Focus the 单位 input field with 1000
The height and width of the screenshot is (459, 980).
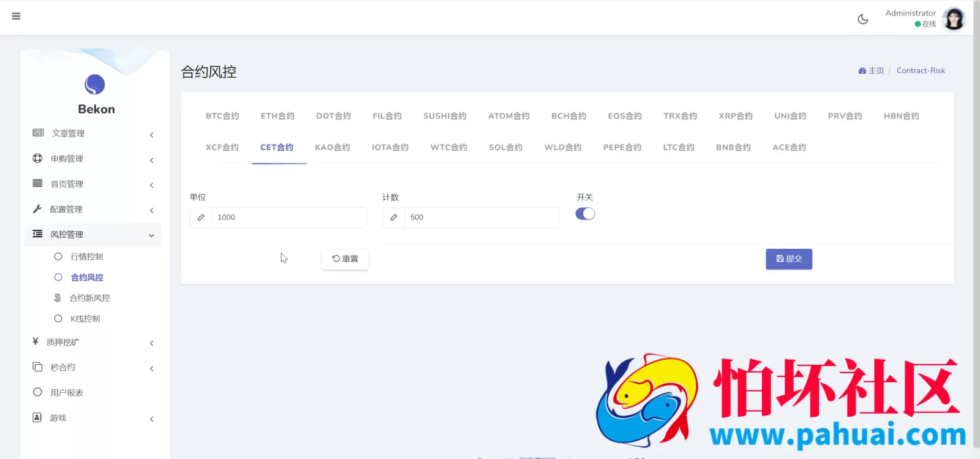coord(288,218)
